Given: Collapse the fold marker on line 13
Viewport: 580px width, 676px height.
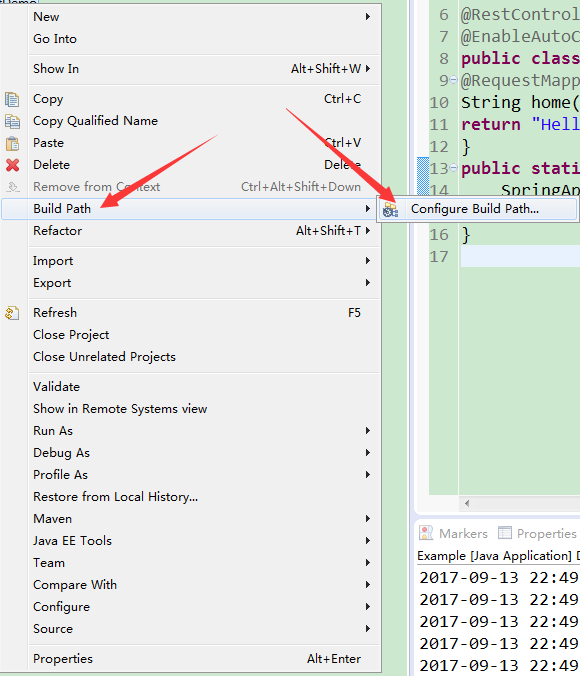Looking at the screenshot, I should pyautogui.click(x=453, y=168).
